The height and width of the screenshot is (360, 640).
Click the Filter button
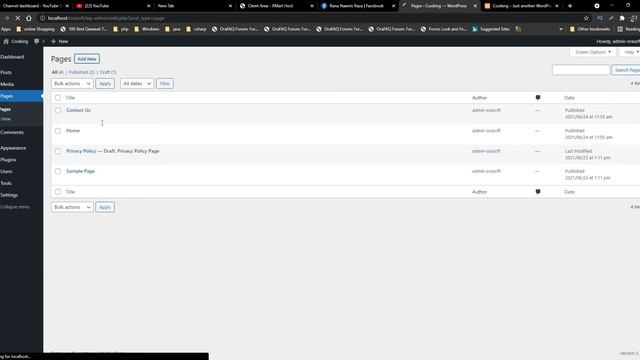tap(164, 83)
